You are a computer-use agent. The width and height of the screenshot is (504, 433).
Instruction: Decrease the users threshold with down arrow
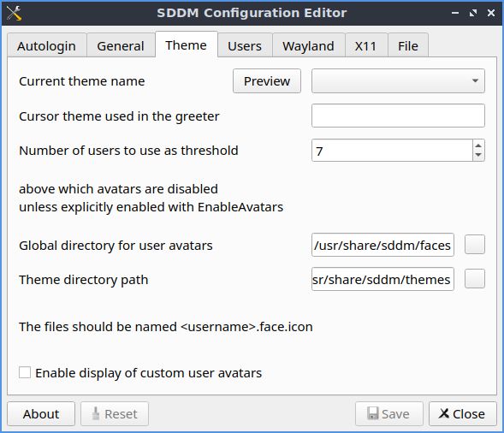[x=478, y=155]
